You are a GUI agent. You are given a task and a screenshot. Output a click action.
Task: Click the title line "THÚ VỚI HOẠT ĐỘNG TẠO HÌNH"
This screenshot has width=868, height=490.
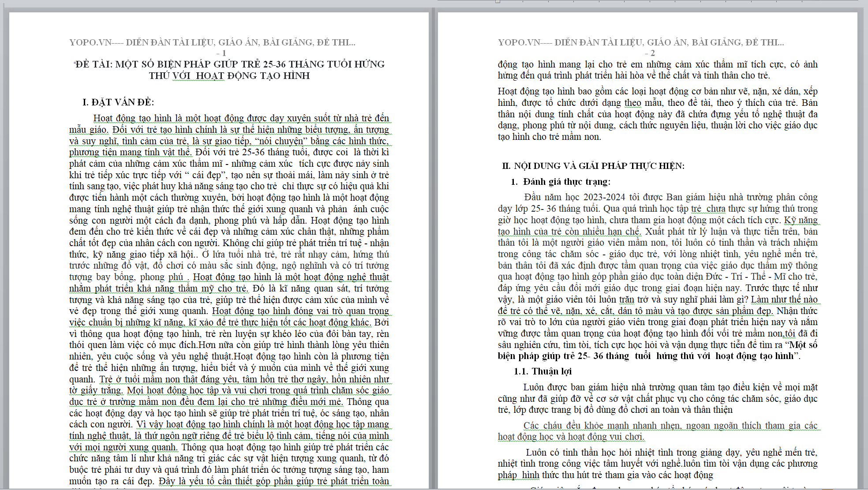point(229,75)
